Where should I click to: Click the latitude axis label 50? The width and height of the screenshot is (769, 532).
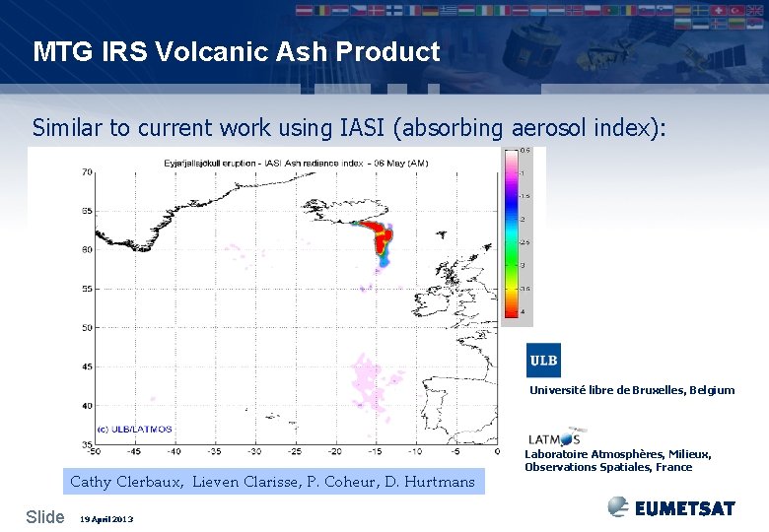[x=87, y=328]
